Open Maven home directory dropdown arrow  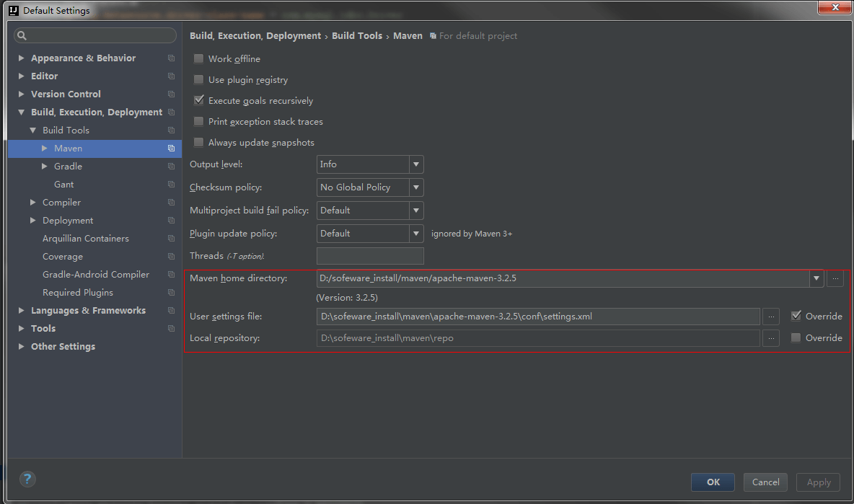[816, 278]
